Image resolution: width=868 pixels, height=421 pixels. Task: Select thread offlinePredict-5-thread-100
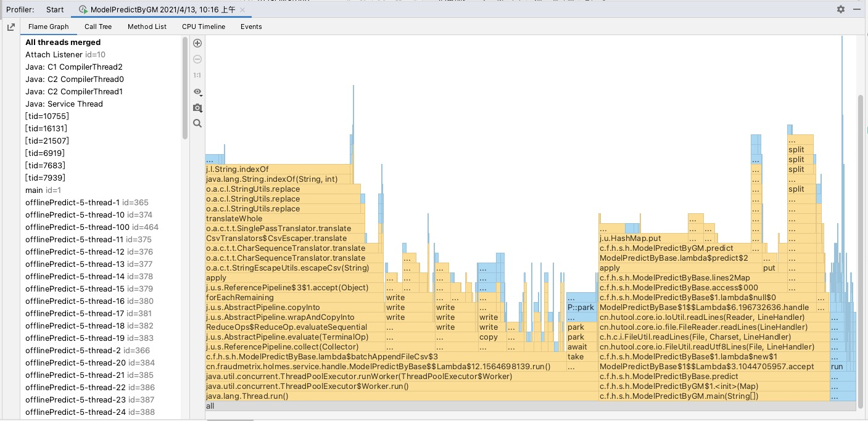[91, 227]
